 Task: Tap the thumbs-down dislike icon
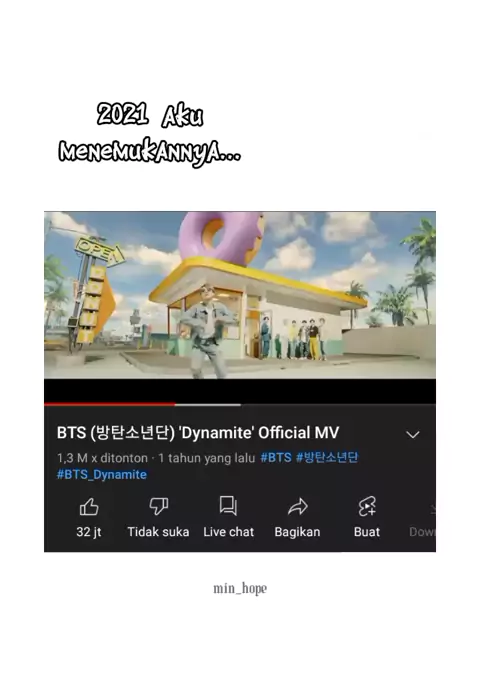click(x=159, y=506)
